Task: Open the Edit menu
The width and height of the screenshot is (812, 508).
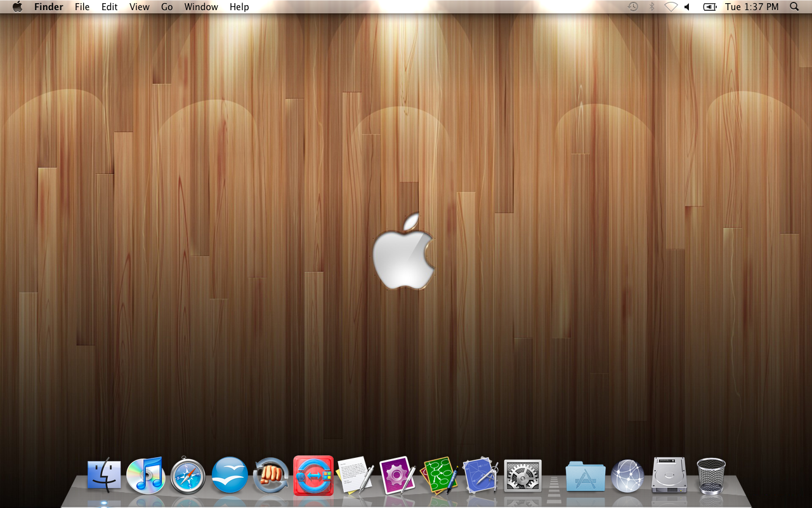Action: tap(110, 7)
